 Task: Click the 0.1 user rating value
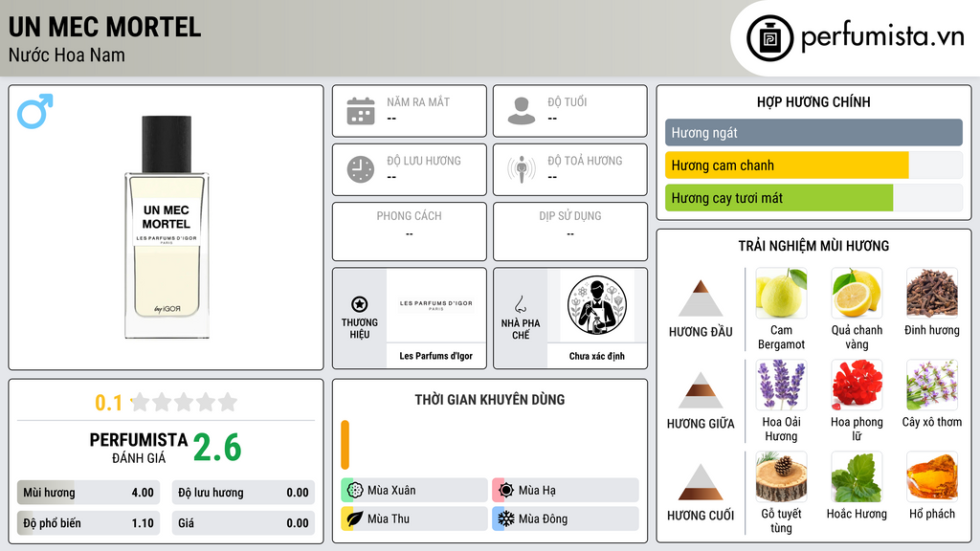(x=109, y=403)
